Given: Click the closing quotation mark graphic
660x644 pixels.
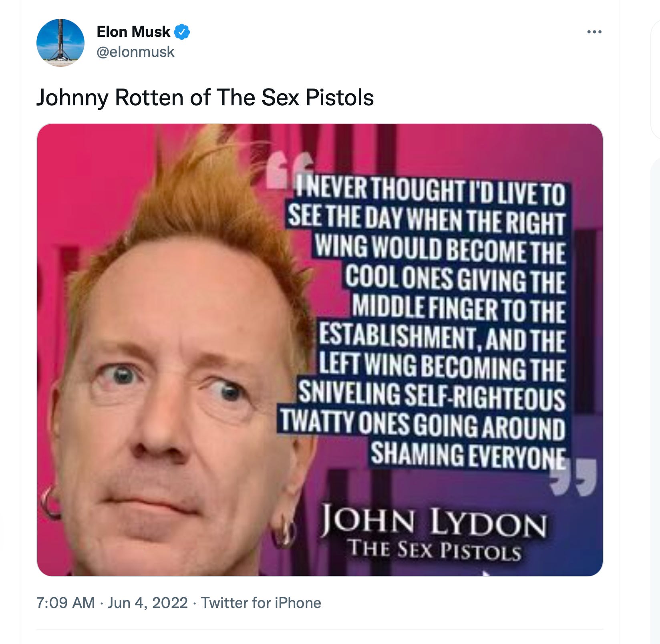Looking at the screenshot, I should click(574, 477).
